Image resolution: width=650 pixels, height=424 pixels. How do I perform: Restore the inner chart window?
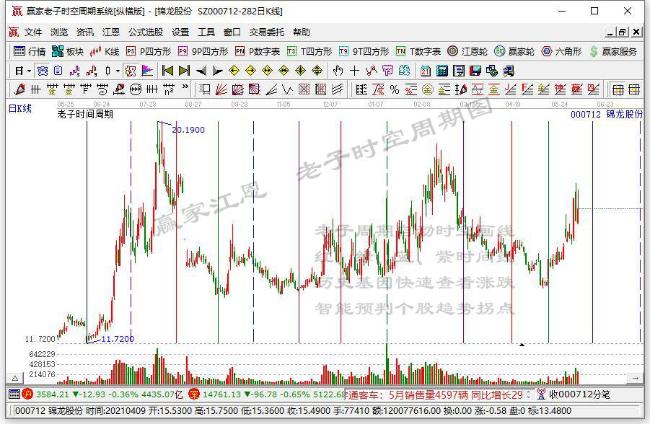[x=623, y=32]
